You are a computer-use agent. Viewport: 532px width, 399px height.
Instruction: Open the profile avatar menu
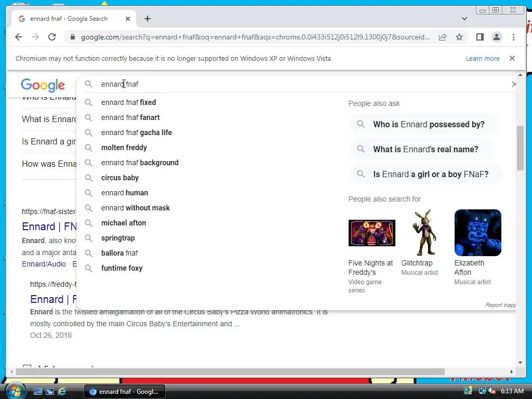click(496, 37)
